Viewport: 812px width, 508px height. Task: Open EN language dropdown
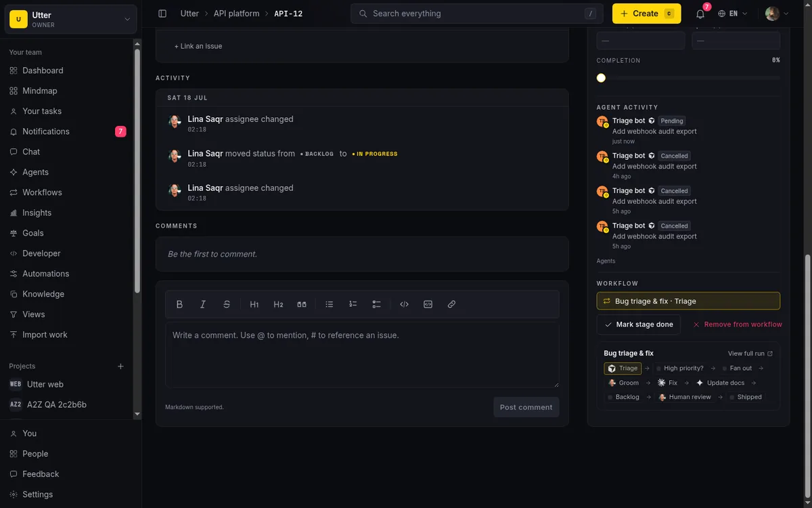(x=733, y=14)
